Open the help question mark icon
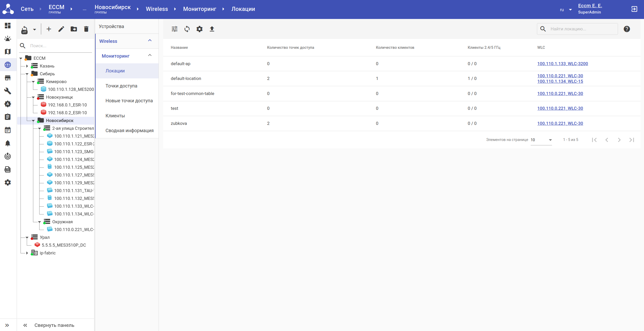Image resolution: width=644 pixels, height=331 pixels. click(627, 29)
